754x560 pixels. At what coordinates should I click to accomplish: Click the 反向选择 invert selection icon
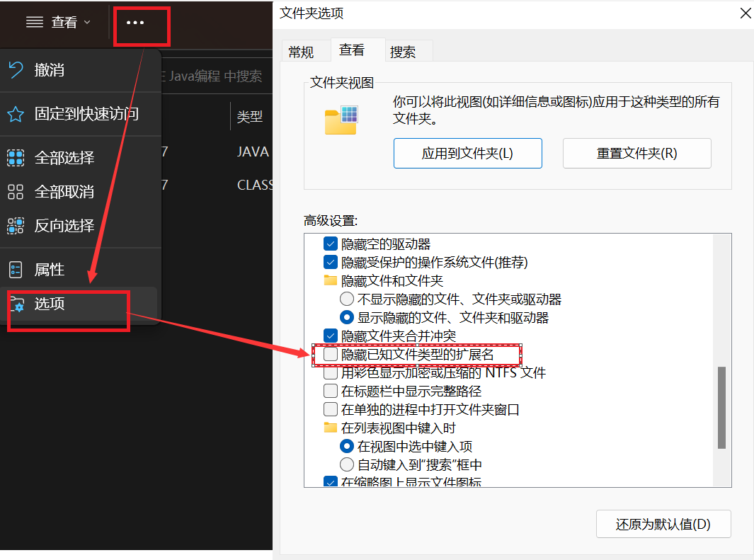point(16,225)
